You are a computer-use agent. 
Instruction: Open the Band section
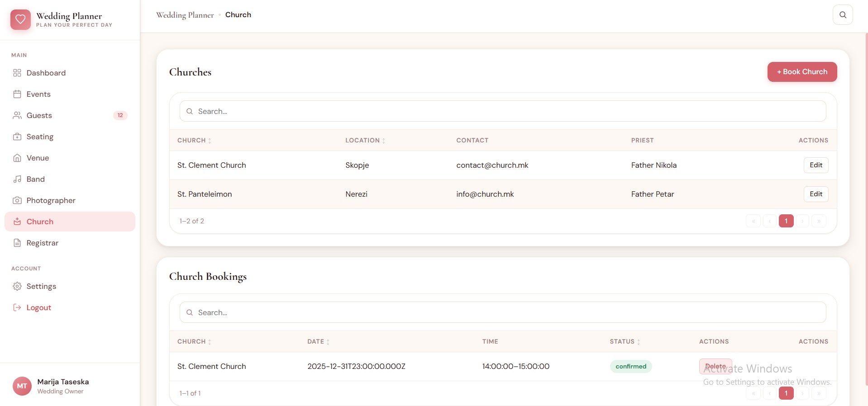click(x=35, y=179)
